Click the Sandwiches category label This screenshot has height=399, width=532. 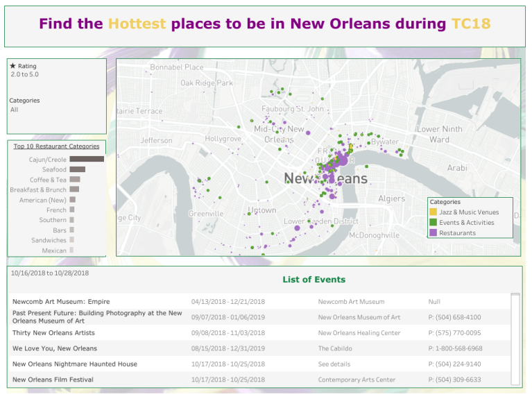point(49,240)
